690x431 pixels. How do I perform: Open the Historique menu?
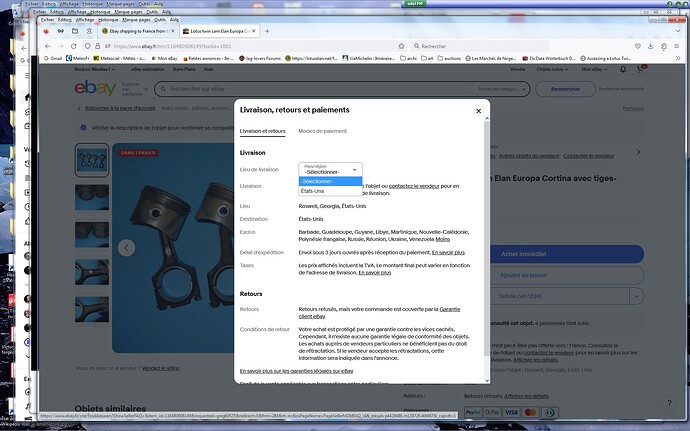pyautogui.click(x=108, y=20)
